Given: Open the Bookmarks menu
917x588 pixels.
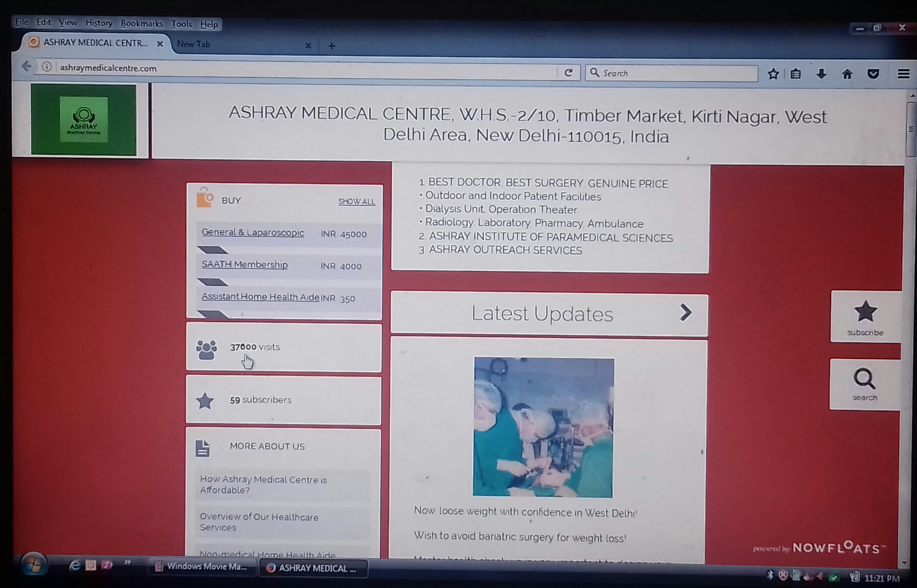Looking at the screenshot, I should pos(142,24).
